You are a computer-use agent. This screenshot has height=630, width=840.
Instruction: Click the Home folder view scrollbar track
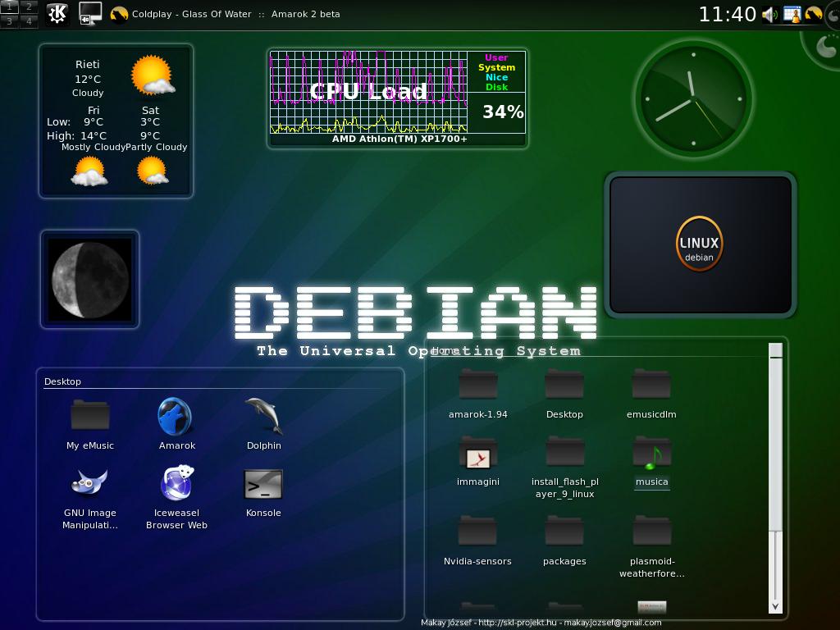pyautogui.click(x=775, y=565)
